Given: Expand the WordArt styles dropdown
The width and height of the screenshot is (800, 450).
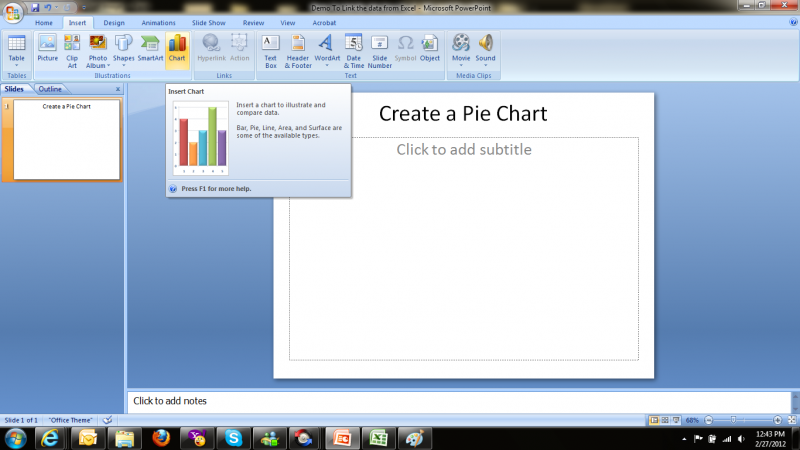Looking at the screenshot, I should pos(327,66).
